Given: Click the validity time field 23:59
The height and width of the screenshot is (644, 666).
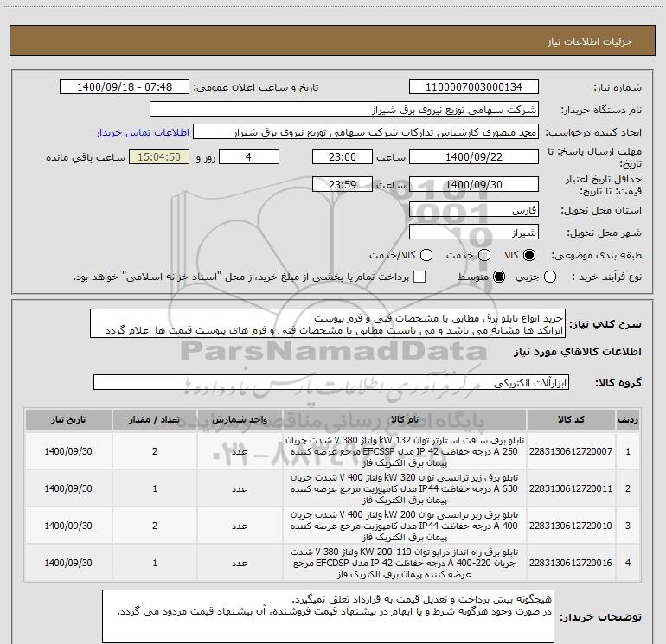Looking at the screenshot, I should 343,184.
